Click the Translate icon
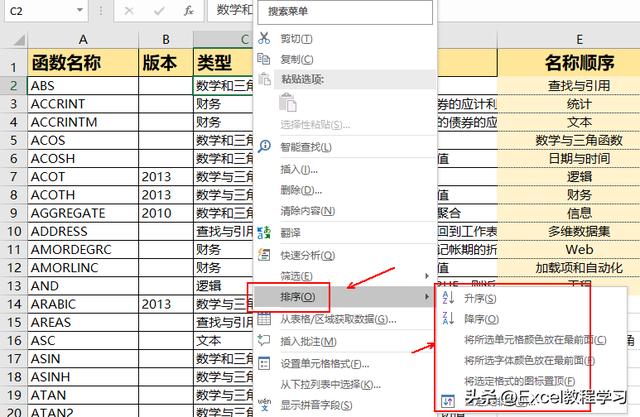Image resolution: width=640 pixels, height=417 pixels. [x=264, y=233]
